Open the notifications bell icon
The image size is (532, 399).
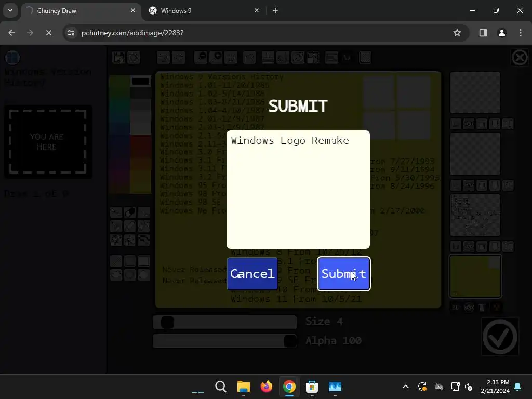tap(518, 387)
